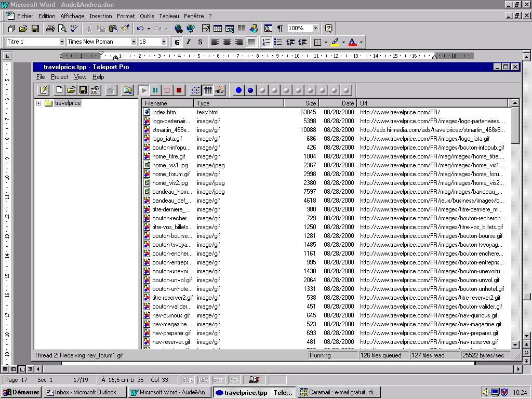
Task: Sort Teleport files by Size column
Action: 301,103
